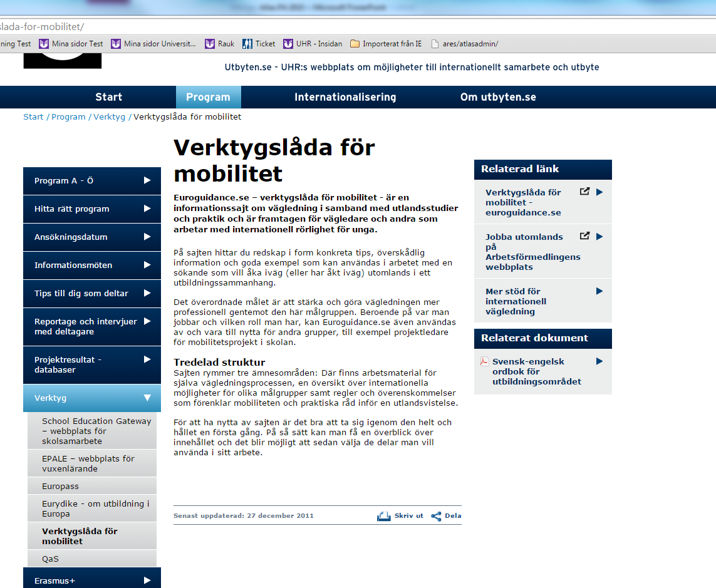Click arrow next to Verktygslåda för mobilitet - euroguidance.se
This screenshot has height=588, width=716.
tap(599, 192)
